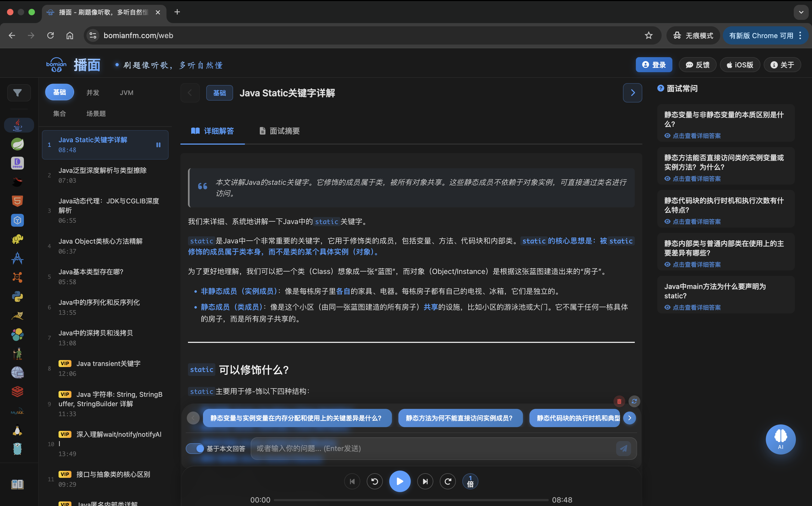Viewport: 812px width, 506px height.
Task: Select the MySQL icon in the sidebar
Action: [x=17, y=411]
